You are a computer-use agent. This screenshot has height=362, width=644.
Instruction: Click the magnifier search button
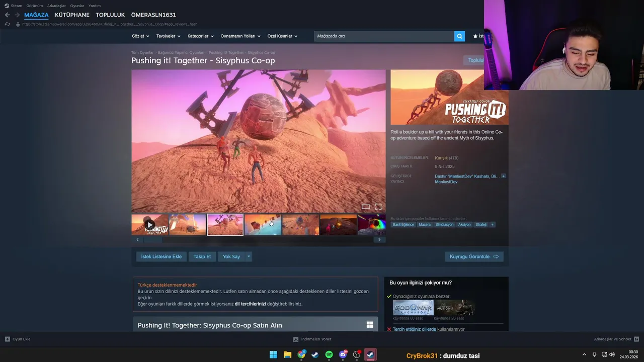[x=459, y=36]
